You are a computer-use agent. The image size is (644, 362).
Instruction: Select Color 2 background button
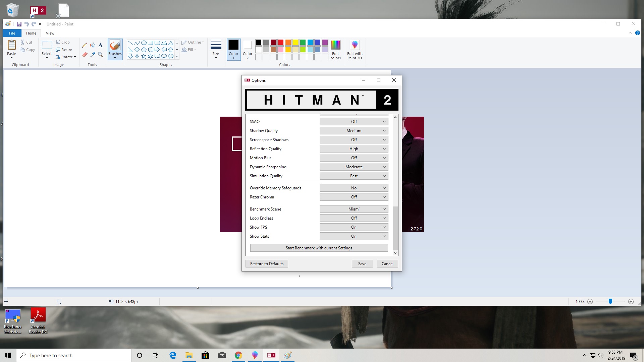pos(248,50)
